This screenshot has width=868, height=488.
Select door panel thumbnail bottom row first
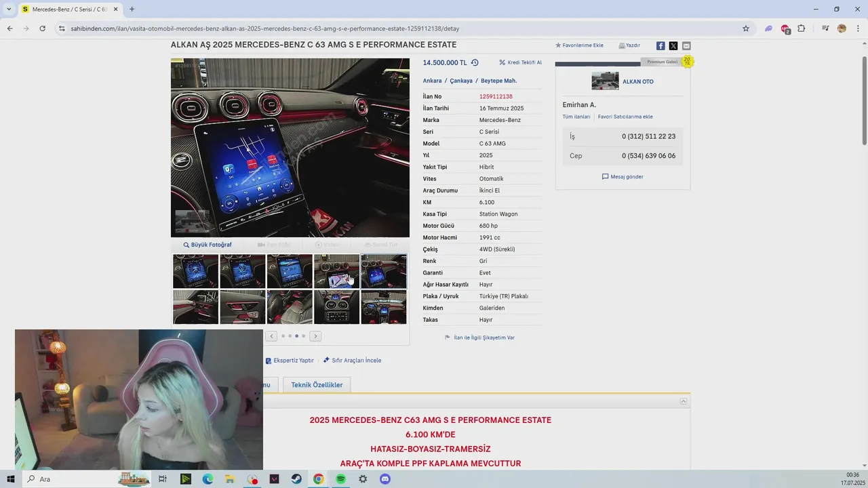pyautogui.click(x=196, y=307)
